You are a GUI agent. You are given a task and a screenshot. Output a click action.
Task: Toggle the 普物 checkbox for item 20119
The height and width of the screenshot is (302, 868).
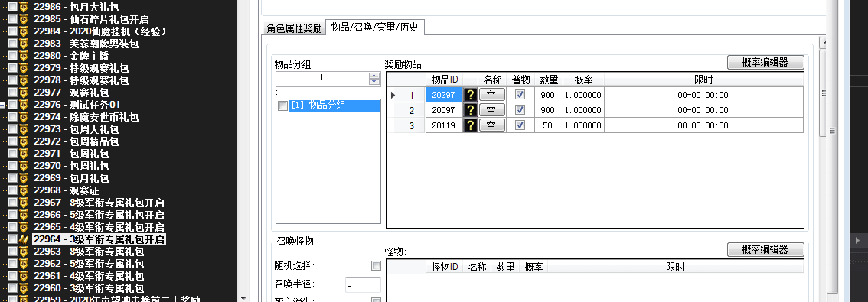(x=520, y=125)
